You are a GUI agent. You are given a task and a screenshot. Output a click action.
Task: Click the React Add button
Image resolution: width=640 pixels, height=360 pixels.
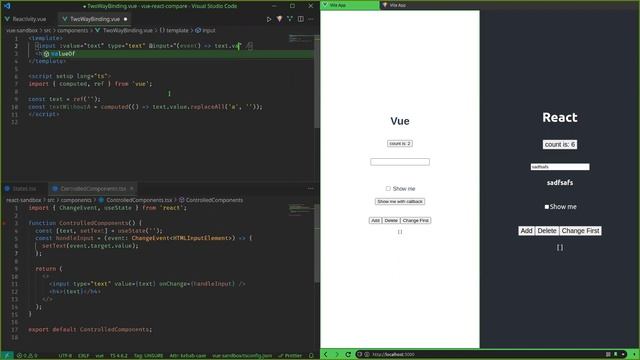click(526, 231)
